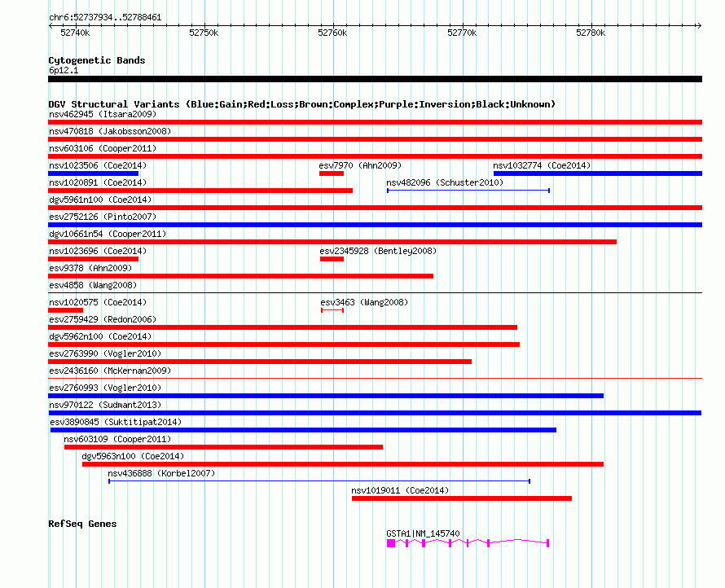Select the nsv470818 (Jakobsson2008) label
Screen dimensions: 725x588
pyautogui.click(x=110, y=131)
